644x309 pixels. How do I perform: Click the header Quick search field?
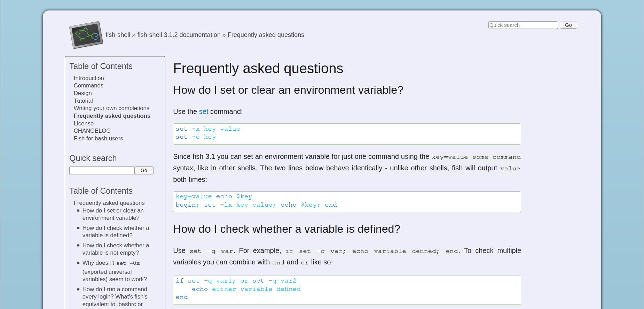(x=523, y=25)
